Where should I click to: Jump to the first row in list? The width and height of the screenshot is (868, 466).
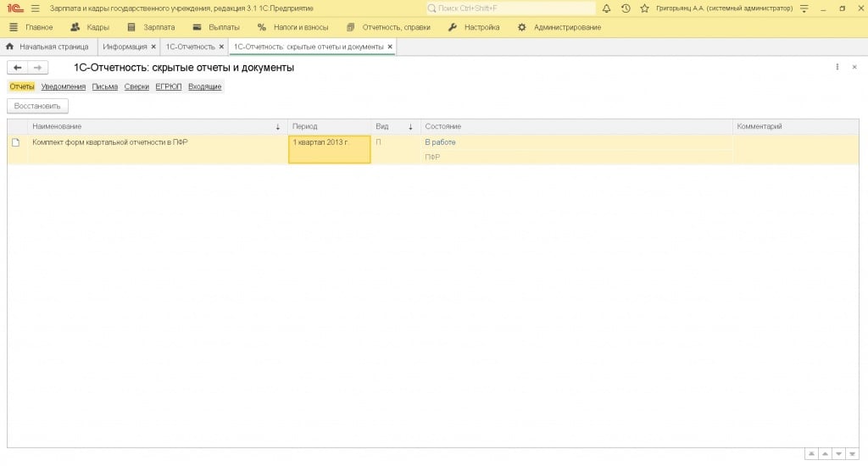point(811,454)
